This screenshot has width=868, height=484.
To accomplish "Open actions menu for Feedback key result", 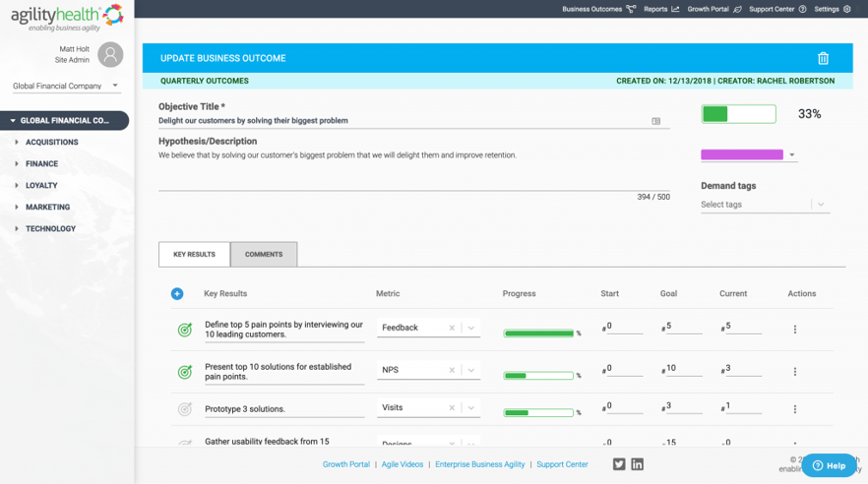I will pyautogui.click(x=795, y=330).
